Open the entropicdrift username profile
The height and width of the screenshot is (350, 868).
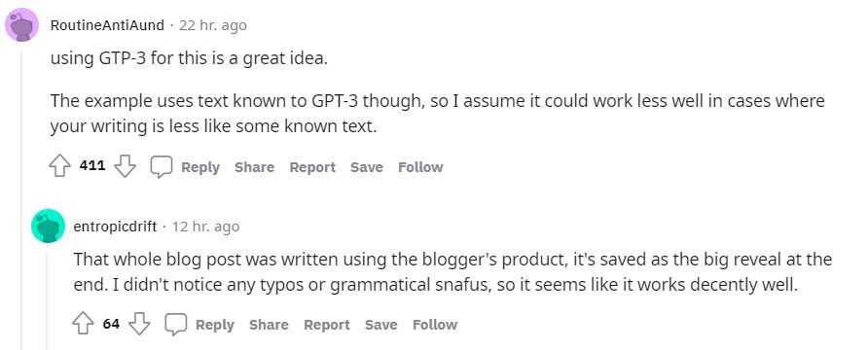pos(115,227)
